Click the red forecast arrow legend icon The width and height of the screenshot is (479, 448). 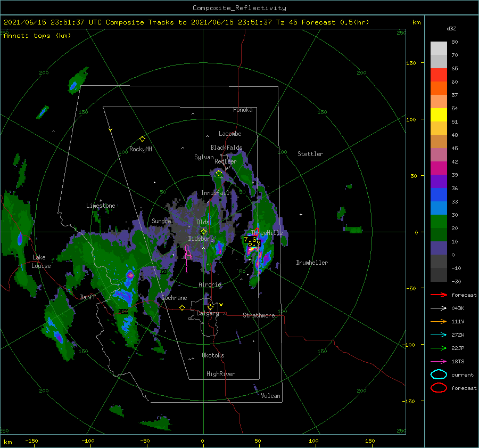pyautogui.click(x=439, y=295)
